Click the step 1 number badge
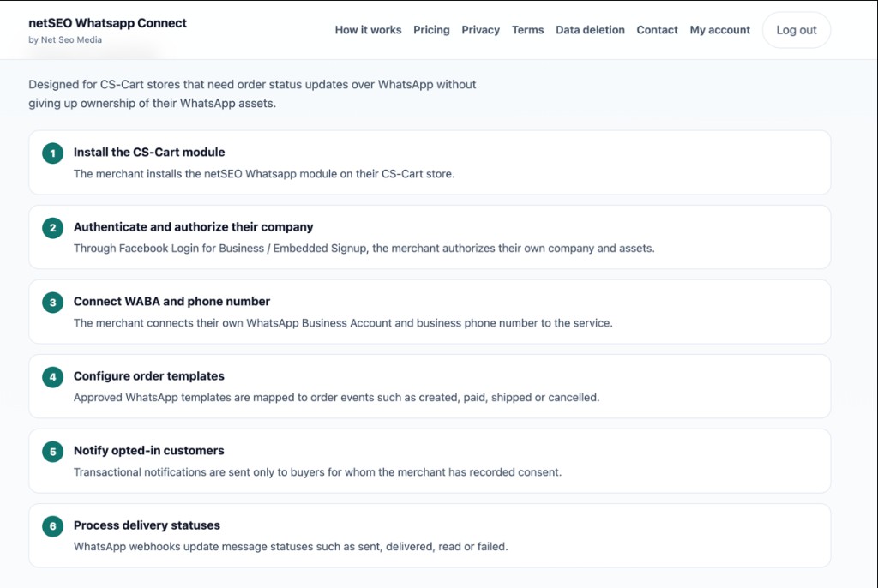This screenshot has height=588, width=878. [52, 153]
